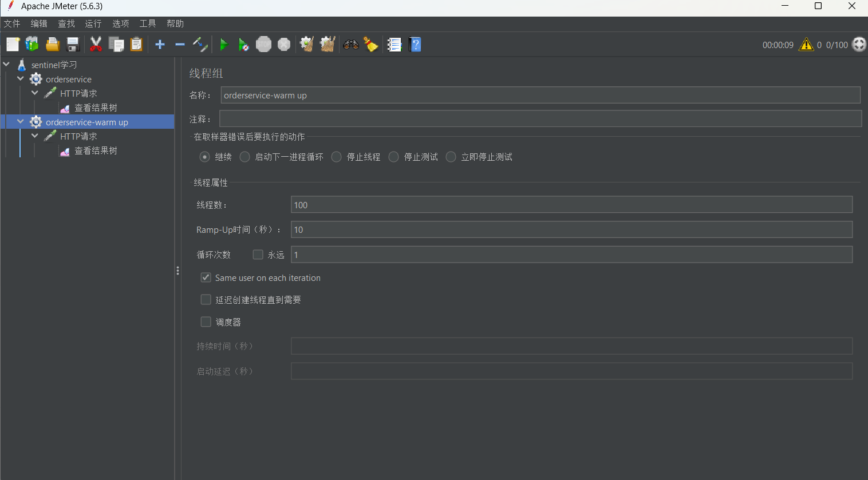Clear results with the gear-broom icon

coord(307,44)
